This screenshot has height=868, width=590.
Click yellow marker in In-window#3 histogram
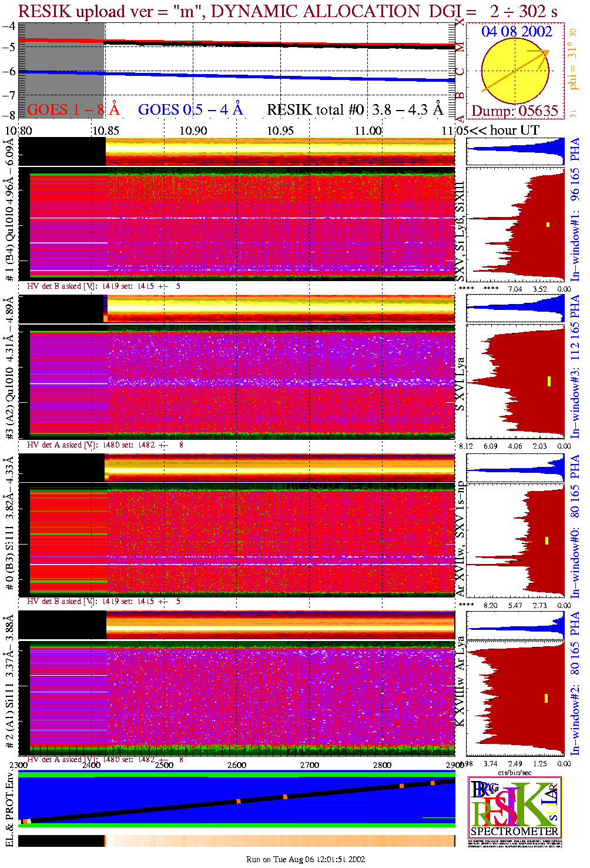point(549,381)
